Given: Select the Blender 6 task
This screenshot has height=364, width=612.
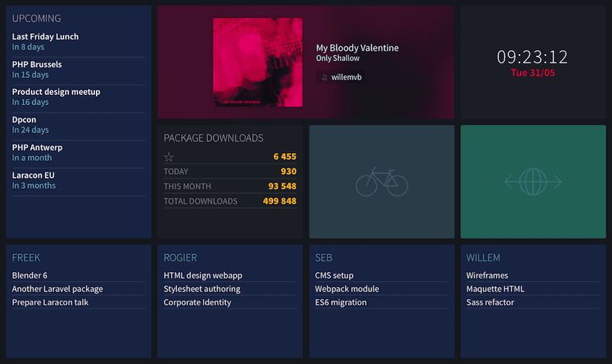Looking at the screenshot, I should point(29,276).
